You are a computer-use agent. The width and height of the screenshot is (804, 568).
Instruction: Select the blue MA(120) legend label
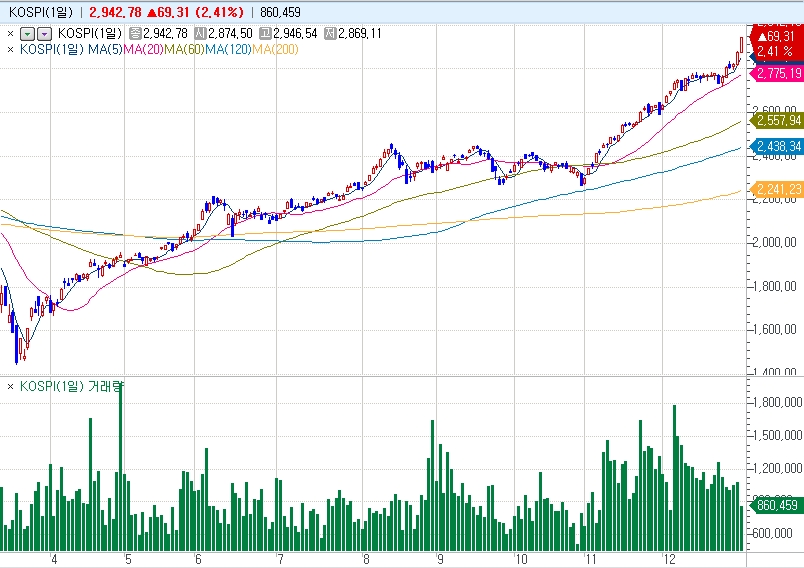point(227,48)
